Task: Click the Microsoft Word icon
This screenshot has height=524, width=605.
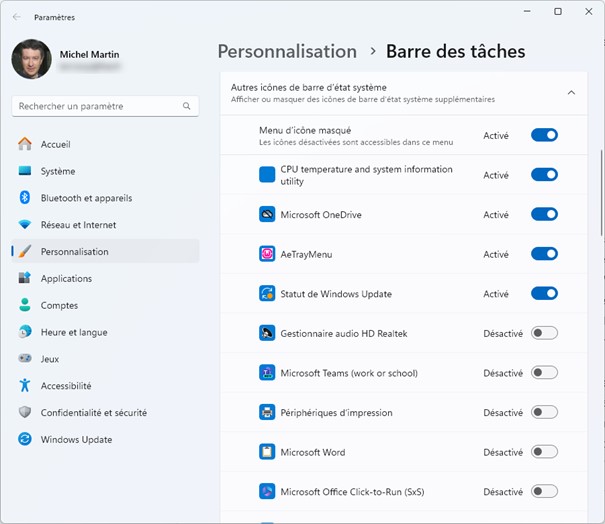Action: coord(267,452)
